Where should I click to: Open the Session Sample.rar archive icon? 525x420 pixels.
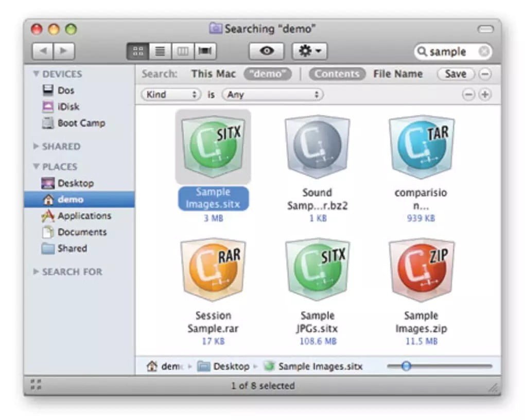[213, 271]
